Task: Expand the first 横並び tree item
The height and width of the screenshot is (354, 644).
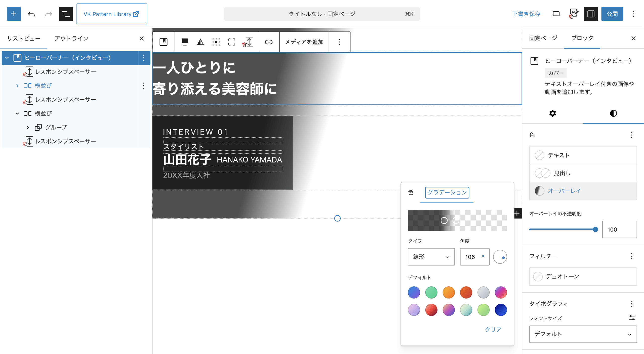Action: pos(17,86)
